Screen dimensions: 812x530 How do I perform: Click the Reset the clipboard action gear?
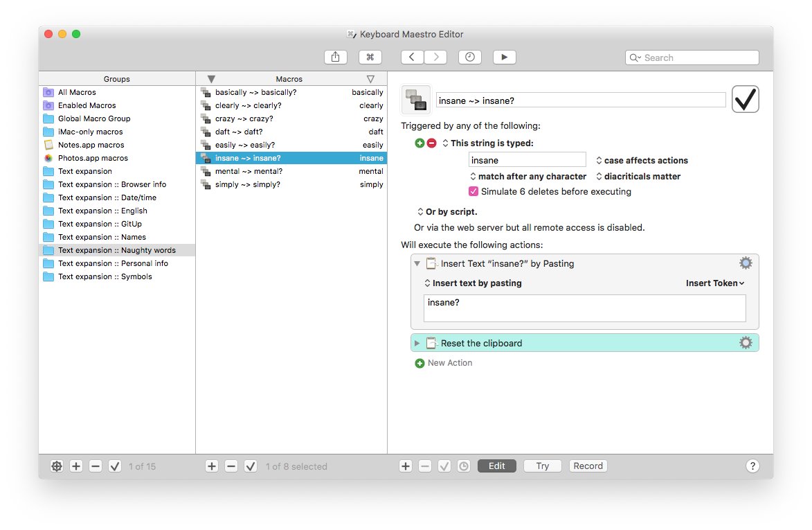(x=746, y=342)
